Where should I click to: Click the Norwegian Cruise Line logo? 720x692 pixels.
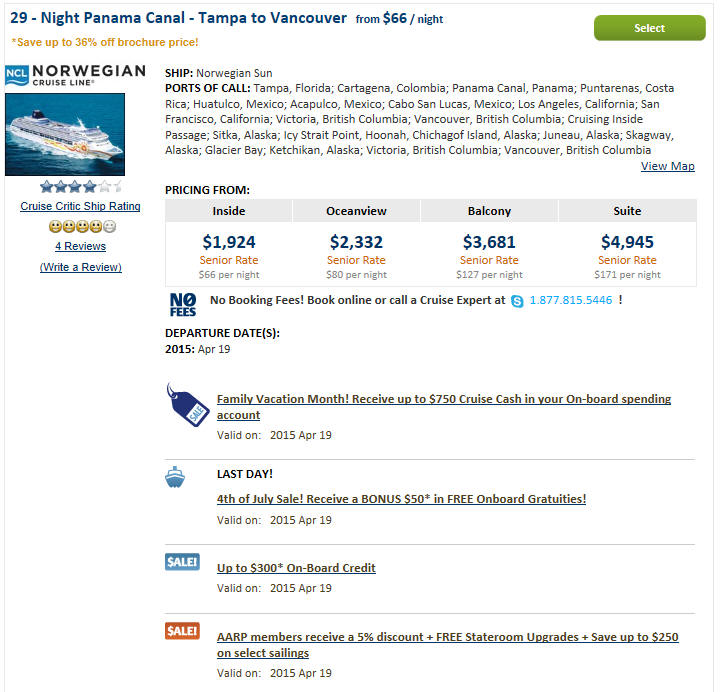tap(75, 75)
